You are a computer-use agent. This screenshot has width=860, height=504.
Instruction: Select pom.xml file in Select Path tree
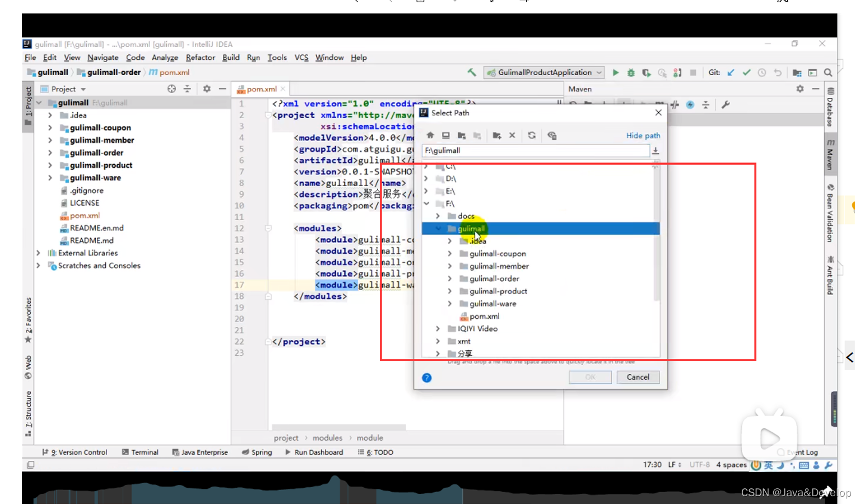tap(484, 316)
